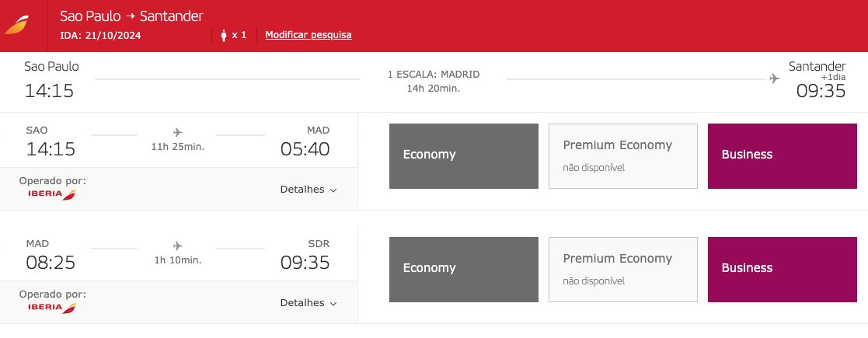Viewport: 868px width, 338px height.
Task: Click the Iberia logo in the red header
Action: [16, 26]
